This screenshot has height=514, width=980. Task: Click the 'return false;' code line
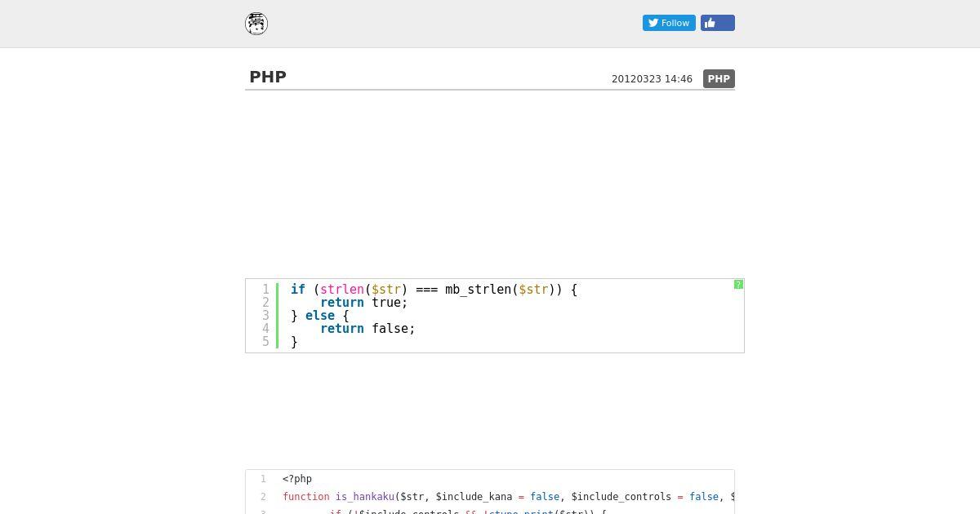tap(367, 329)
